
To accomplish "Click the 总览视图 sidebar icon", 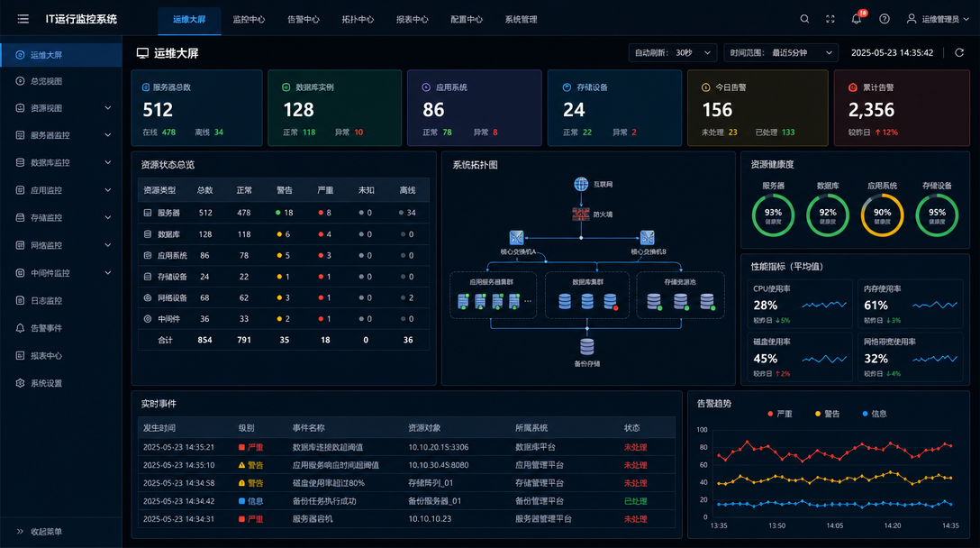I will pos(20,81).
